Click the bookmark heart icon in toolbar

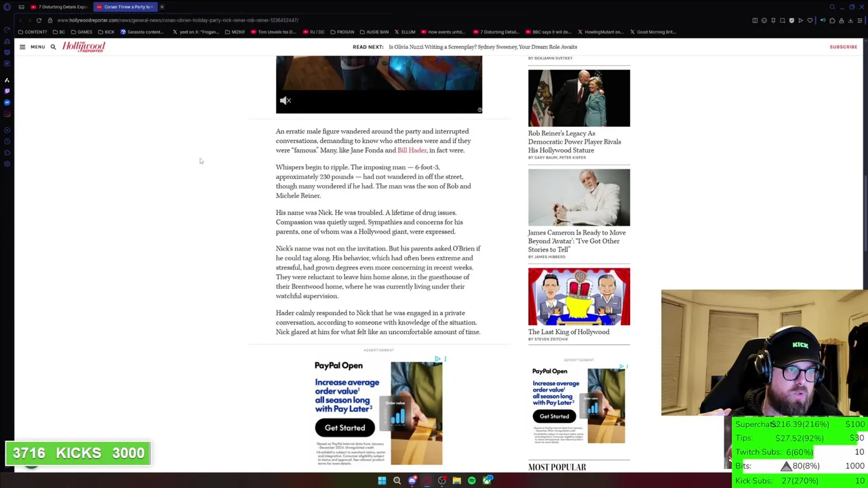810,20
